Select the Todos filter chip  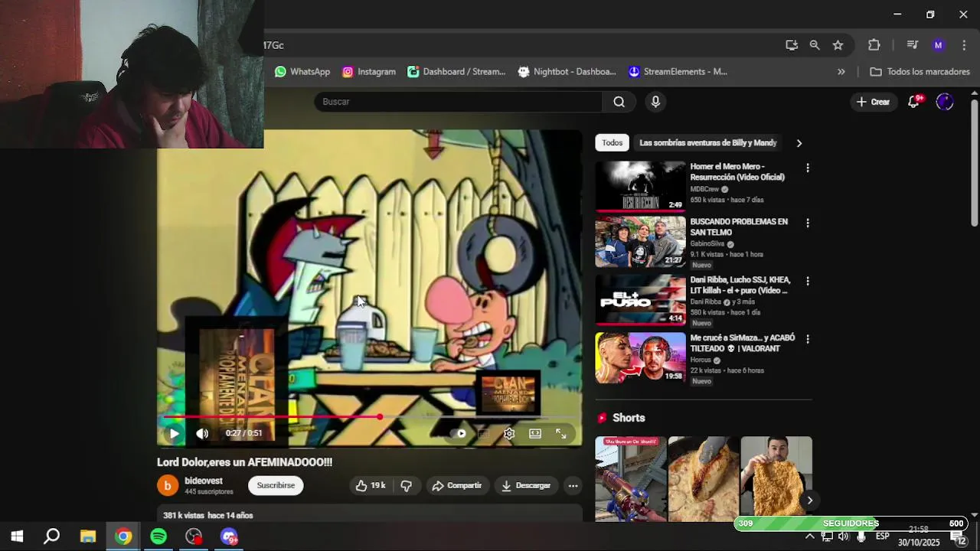coord(612,142)
